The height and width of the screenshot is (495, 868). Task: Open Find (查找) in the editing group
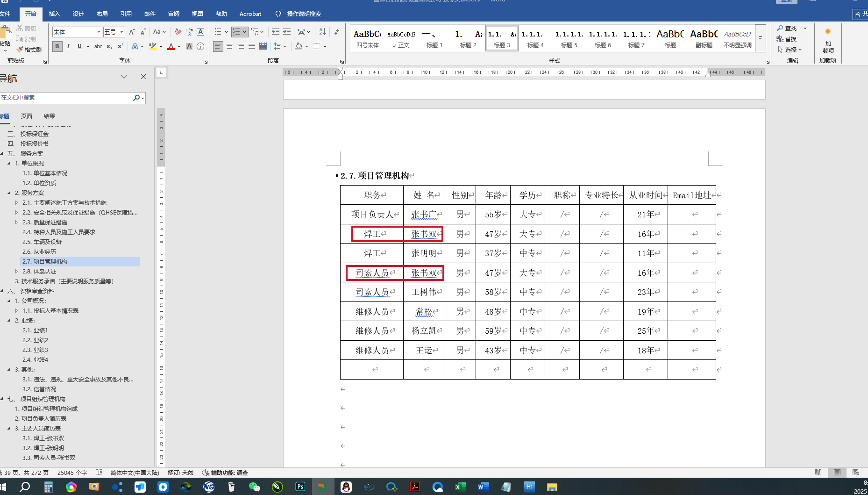coord(787,29)
